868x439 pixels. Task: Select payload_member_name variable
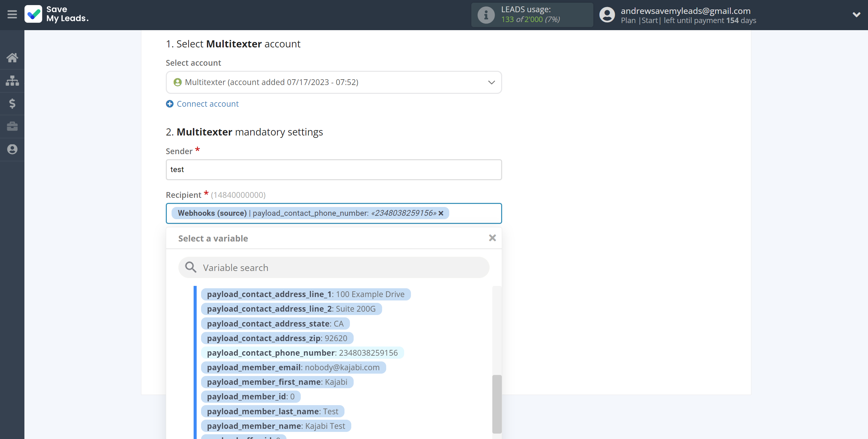(x=276, y=426)
